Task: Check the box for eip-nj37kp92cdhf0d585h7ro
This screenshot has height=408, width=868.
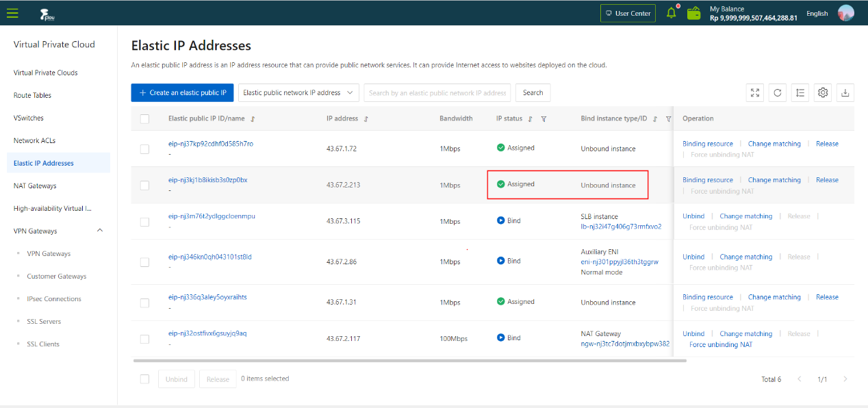Action: pyautogui.click(x=144, y=149)
